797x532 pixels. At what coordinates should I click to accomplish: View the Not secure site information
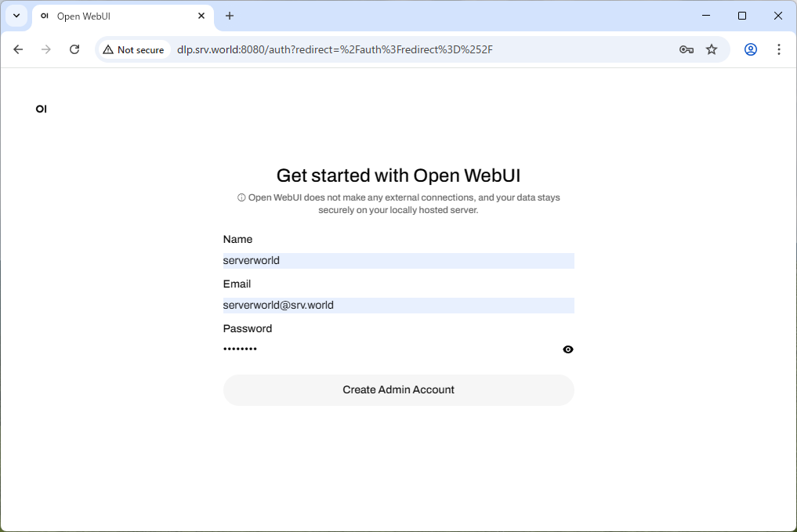[x=133, y=49]
